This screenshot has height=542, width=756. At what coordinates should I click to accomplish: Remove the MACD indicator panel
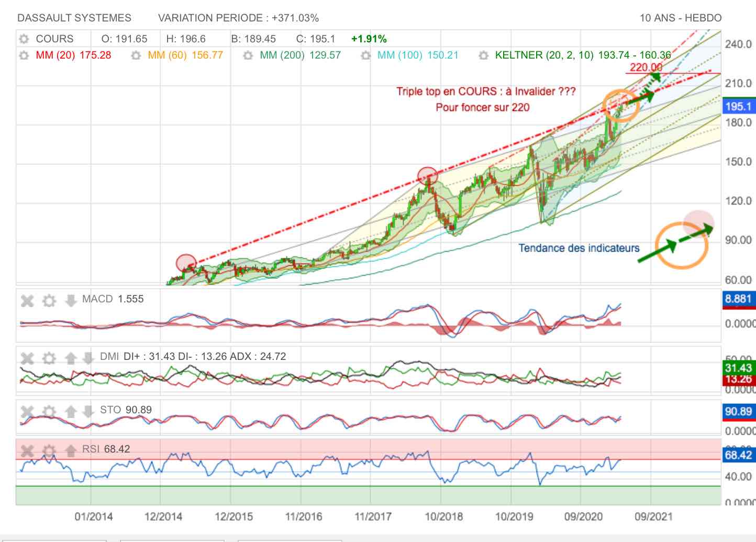pos(27,300)
